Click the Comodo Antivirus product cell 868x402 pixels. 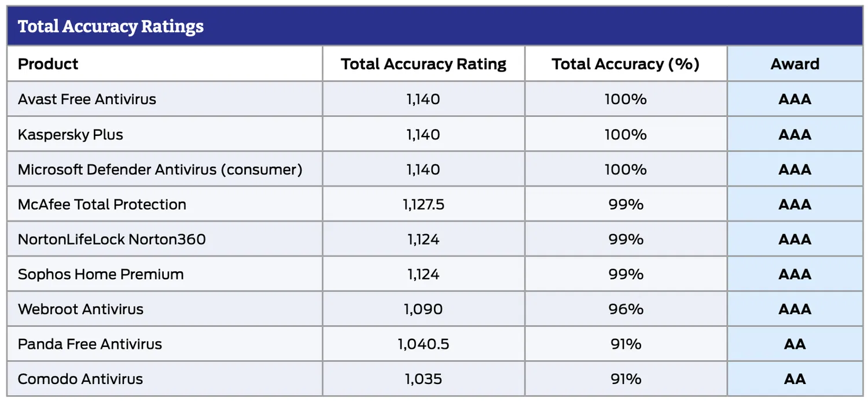pos(80,379)
